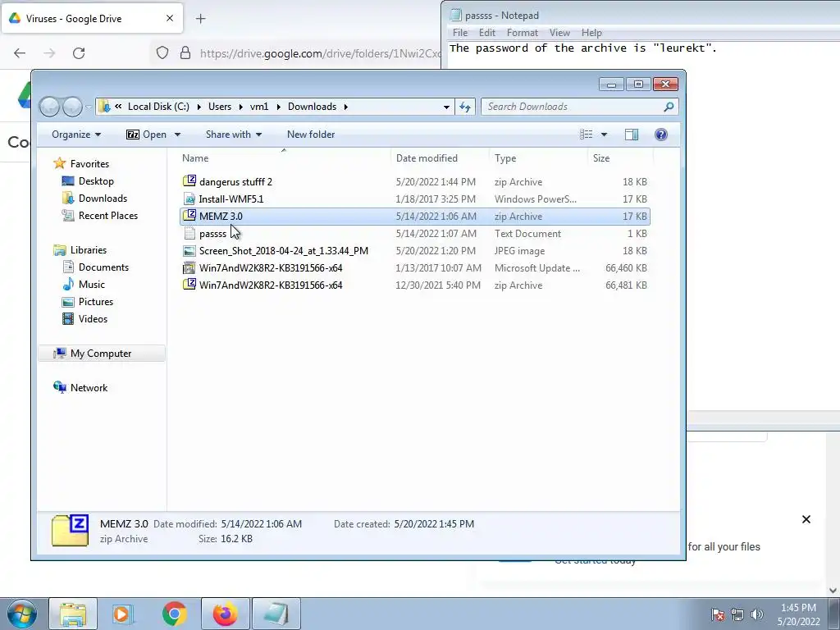Viewport: 840px width, 630px height.
Task: Expand the Downloads breadcrumb arrow
Action: (x=346, y=107)
